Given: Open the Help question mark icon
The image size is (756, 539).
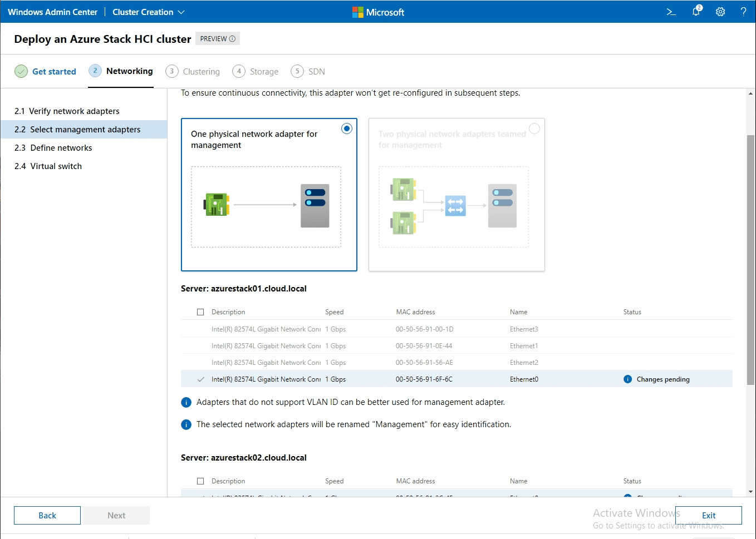Looking at the screenshot, I should tap(744, 12).
